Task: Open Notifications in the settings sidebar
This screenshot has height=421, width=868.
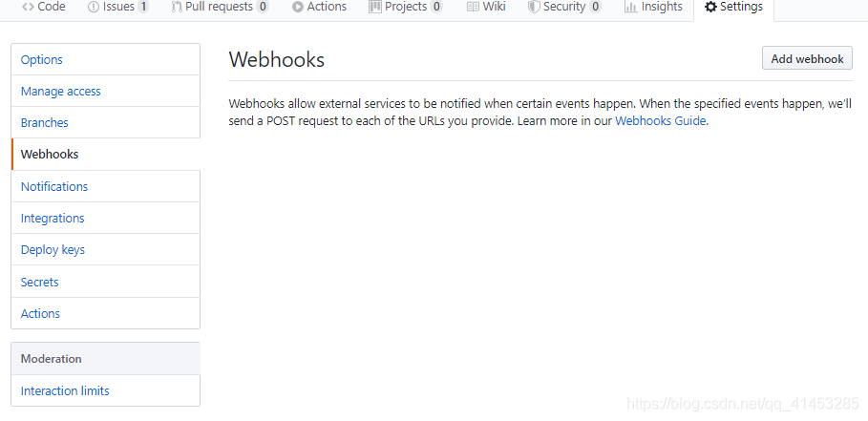Action: (54, 186)
